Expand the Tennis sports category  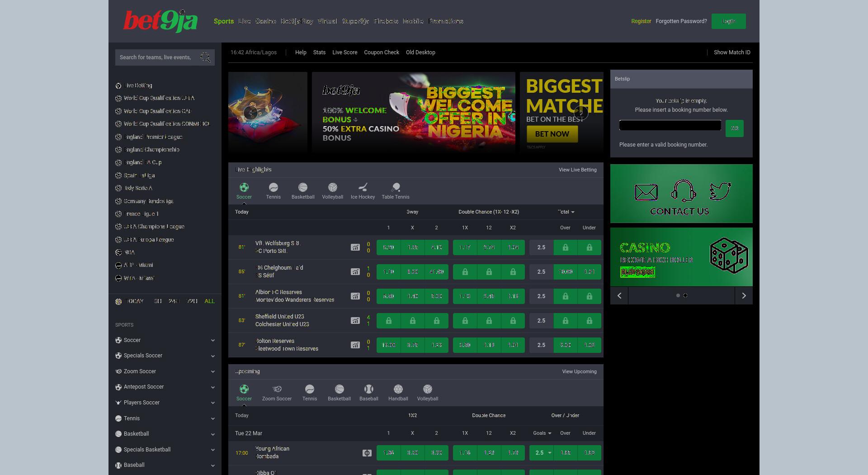point(165,418)
